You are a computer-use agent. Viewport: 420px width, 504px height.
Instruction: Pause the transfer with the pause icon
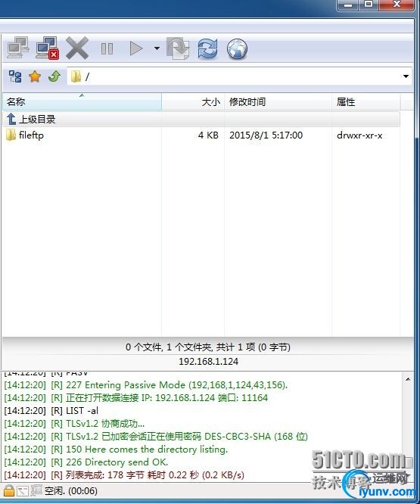pos(107,49)
